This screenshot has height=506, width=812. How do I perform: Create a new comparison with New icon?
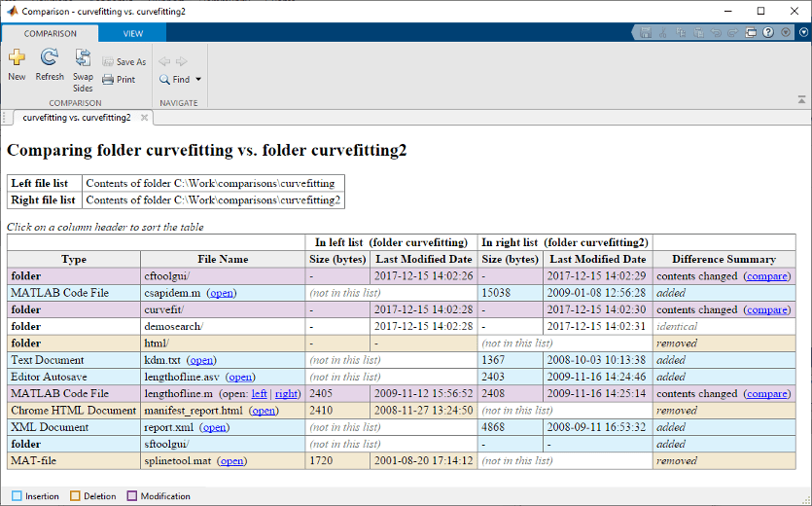coord(17,64)
